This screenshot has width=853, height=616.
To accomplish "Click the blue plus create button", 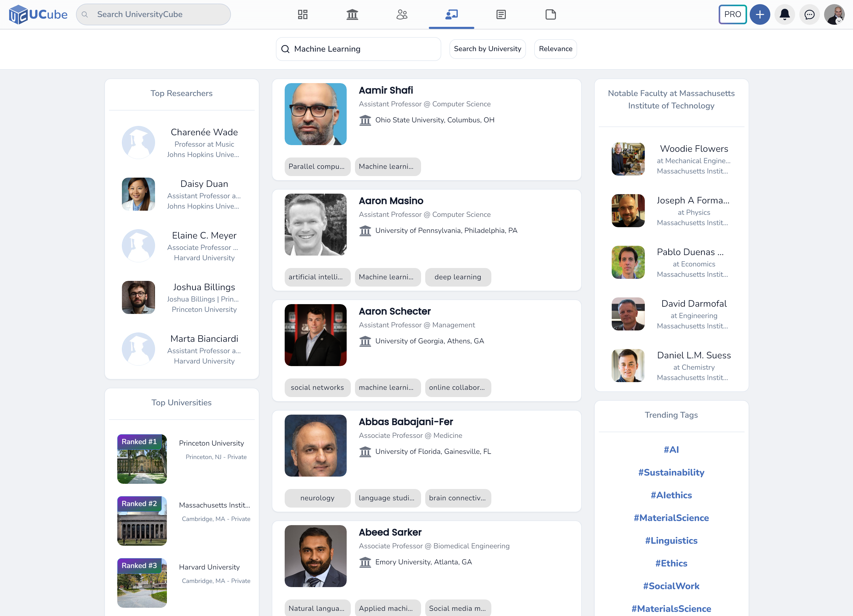I will point(760,14).
